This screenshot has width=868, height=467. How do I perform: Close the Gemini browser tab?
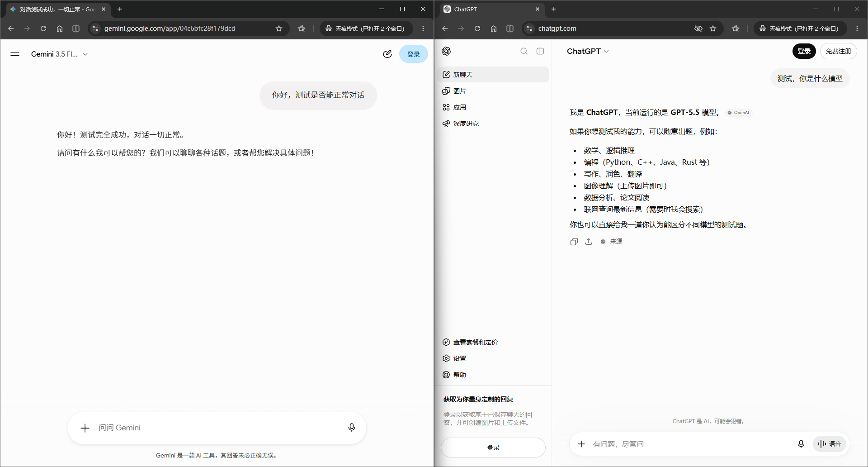click(104, 9)
